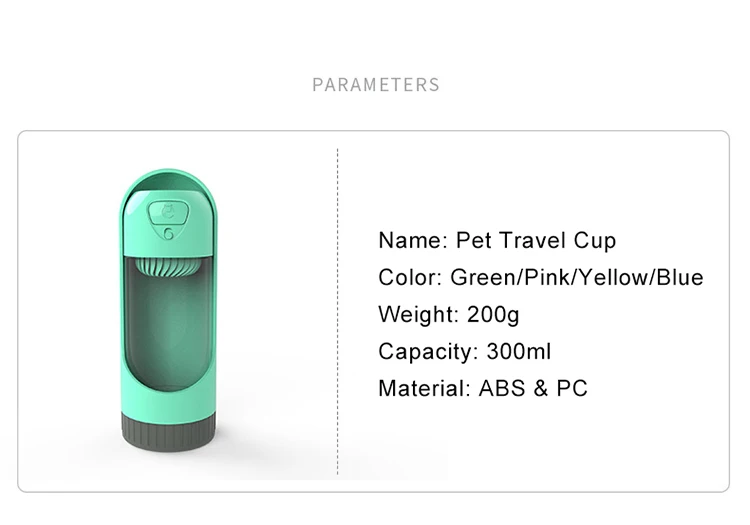Click the paw button on the bottle

pos(168,213)
